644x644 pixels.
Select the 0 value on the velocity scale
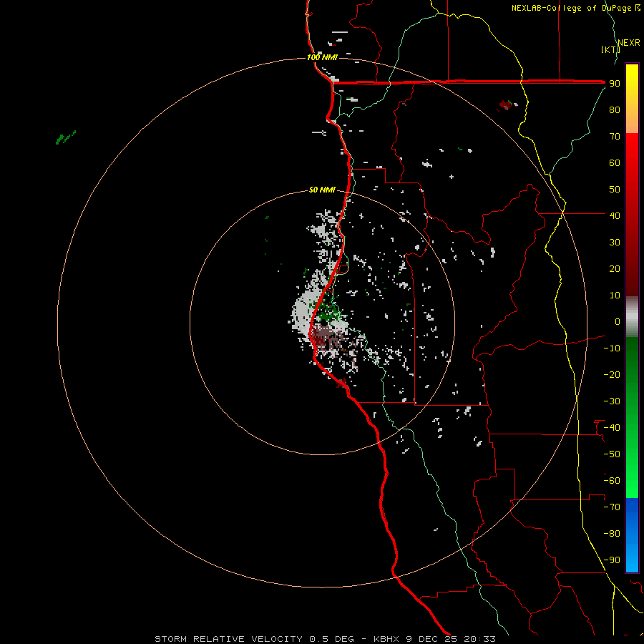(618, 321)
